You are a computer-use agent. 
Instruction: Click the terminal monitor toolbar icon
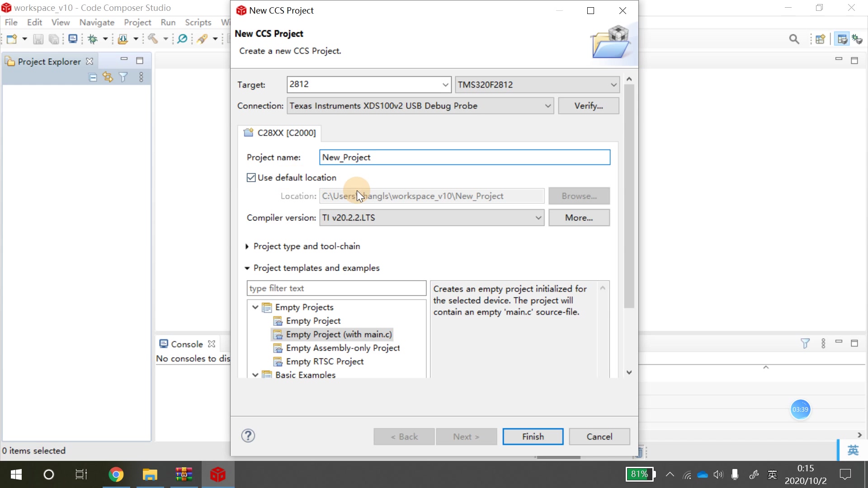click(x=73, y=39)
